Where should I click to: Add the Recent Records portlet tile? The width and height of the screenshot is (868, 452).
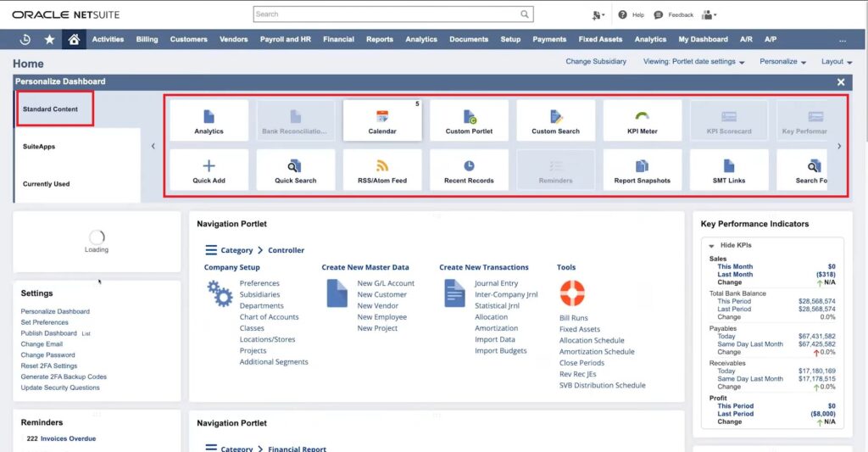pyautogui.click(x=469, y=170)
